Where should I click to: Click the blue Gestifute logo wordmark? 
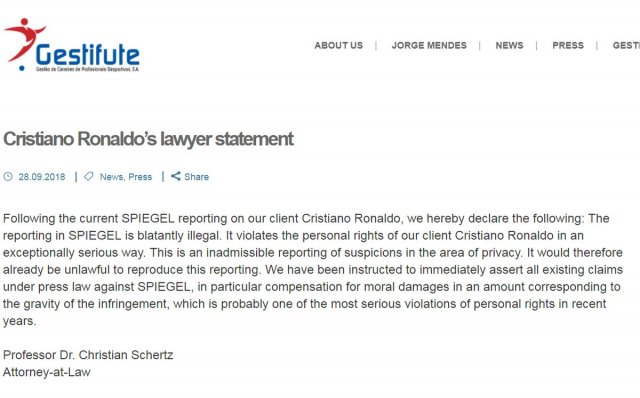click(x=88, y=55)
